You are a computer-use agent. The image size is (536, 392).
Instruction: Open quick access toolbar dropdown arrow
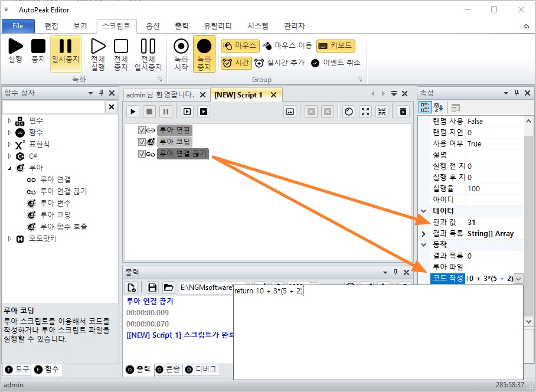[x=6, y=9]
